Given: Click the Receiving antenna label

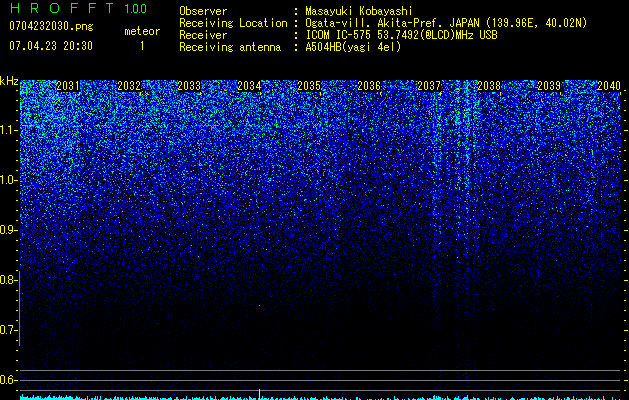Looking at the screenshot, I should click(x=230, y=47).
